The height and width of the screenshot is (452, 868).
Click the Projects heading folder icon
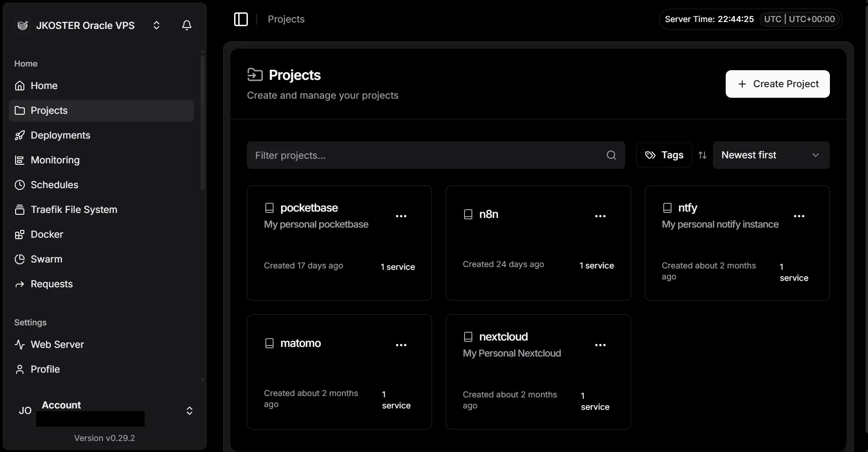pyautogui.click(x=255, y=74)
